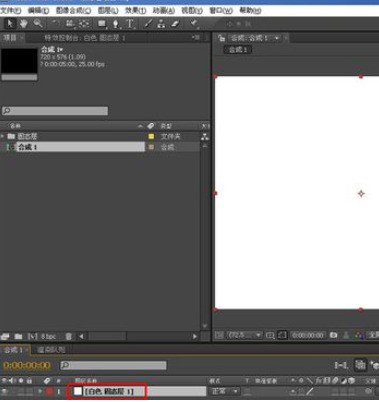
Task: Click the timeline layer search field
Action: (113, 365)
